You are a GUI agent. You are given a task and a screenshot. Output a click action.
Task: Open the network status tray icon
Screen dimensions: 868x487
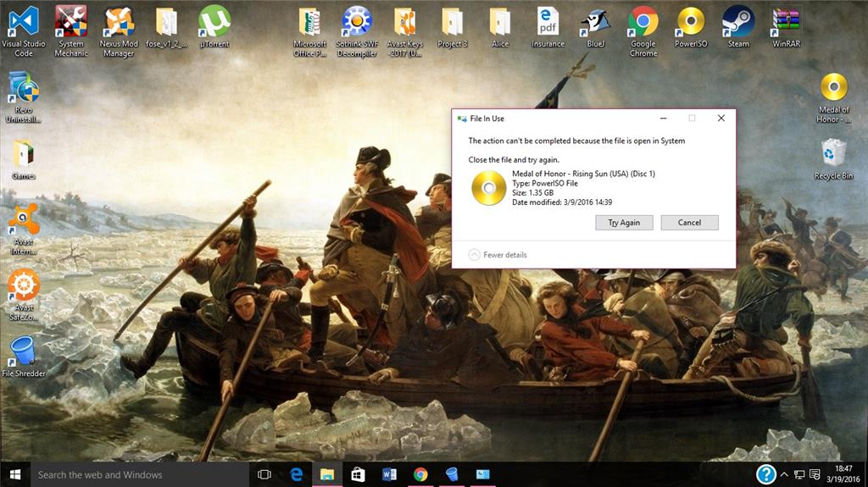[799, 474]
